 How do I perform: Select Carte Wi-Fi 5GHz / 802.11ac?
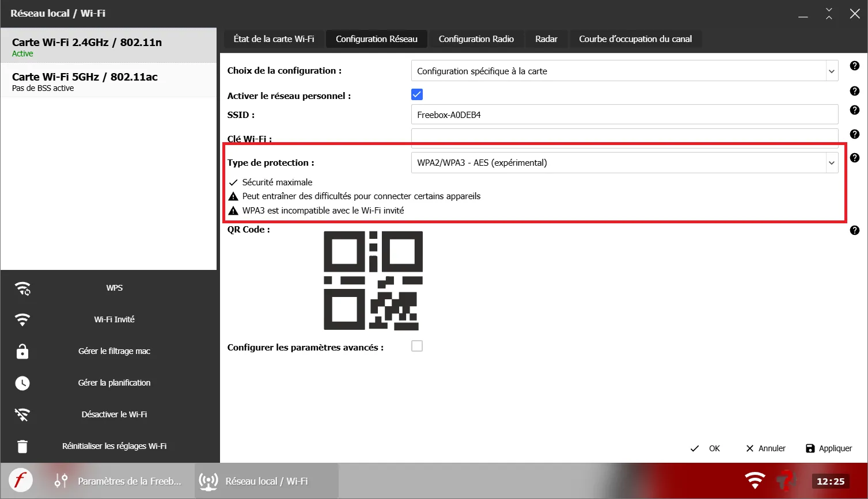point(108,80)
